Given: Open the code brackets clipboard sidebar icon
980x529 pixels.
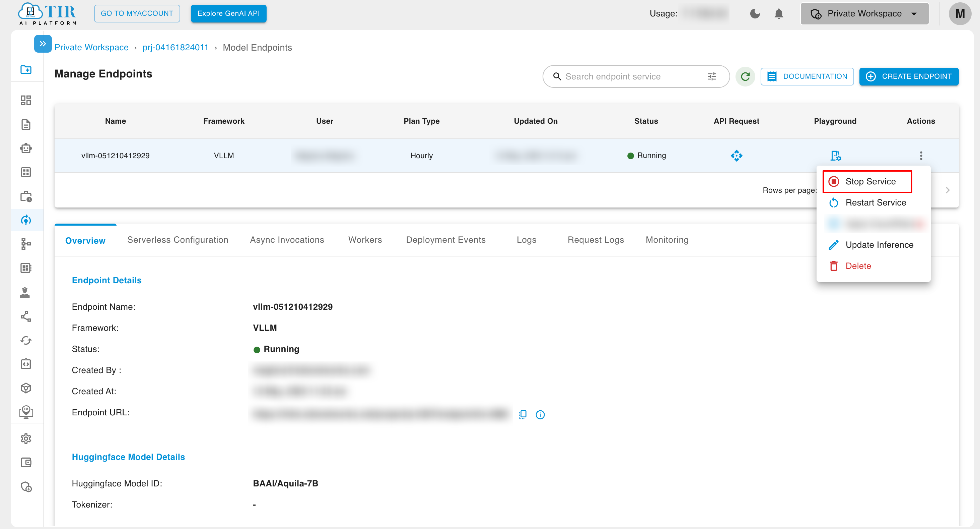Looking at the screenshot, I should click(26, 364).
